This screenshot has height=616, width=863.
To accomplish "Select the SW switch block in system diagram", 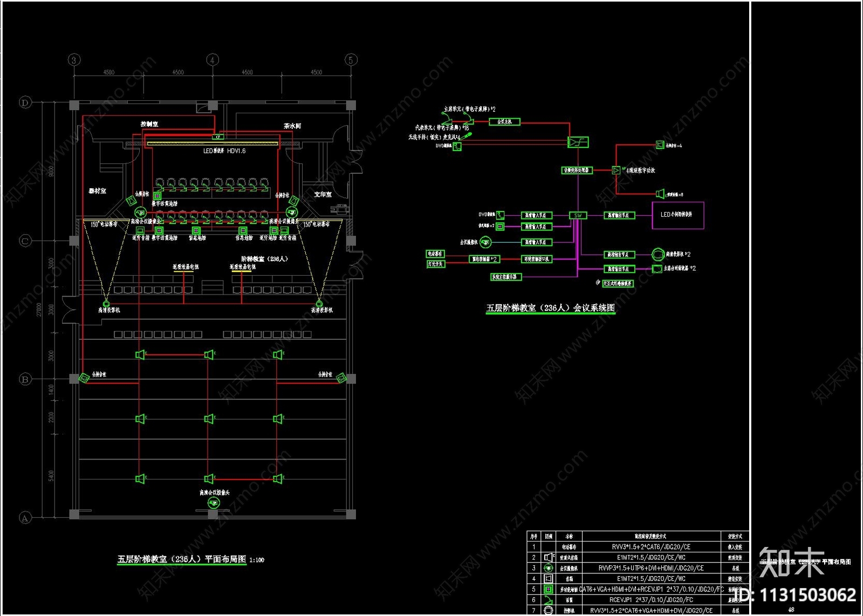I will [x=578, y=215].
